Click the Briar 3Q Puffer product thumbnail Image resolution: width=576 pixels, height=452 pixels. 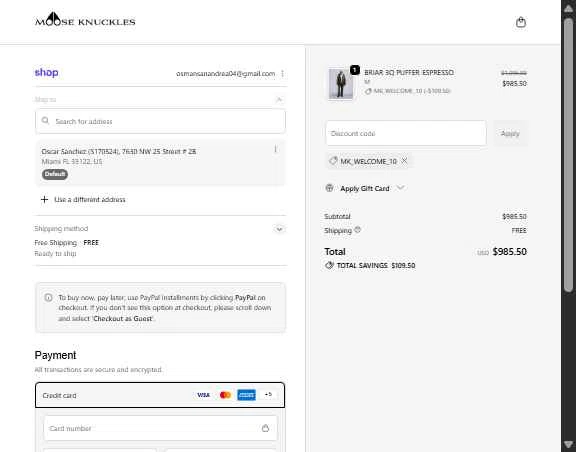point(341,84)
